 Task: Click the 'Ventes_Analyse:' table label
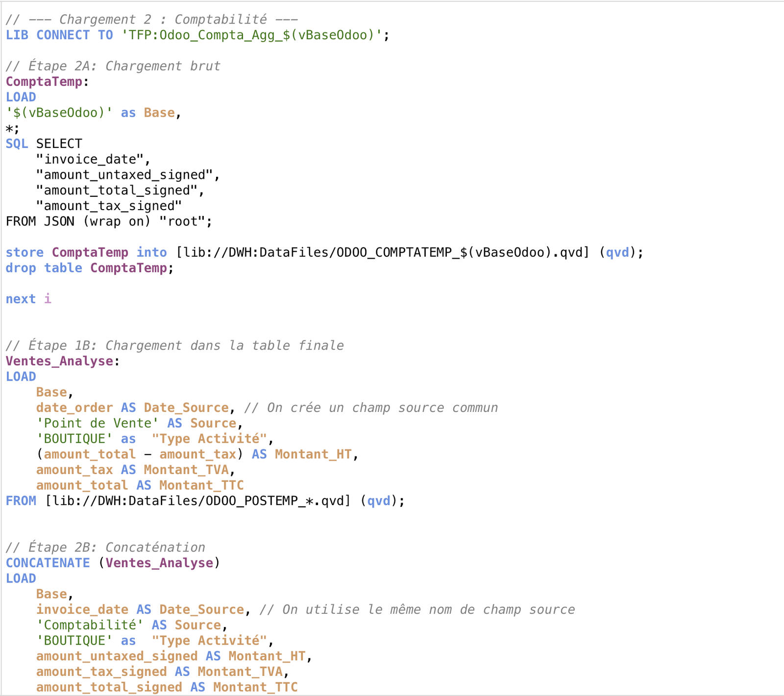pos(63,361)
